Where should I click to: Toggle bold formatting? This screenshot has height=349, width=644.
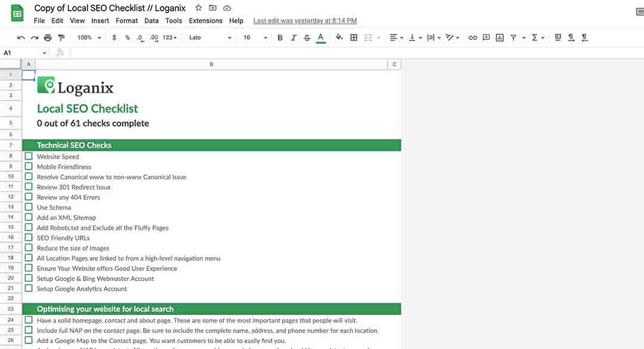click(x=280, y=38)
